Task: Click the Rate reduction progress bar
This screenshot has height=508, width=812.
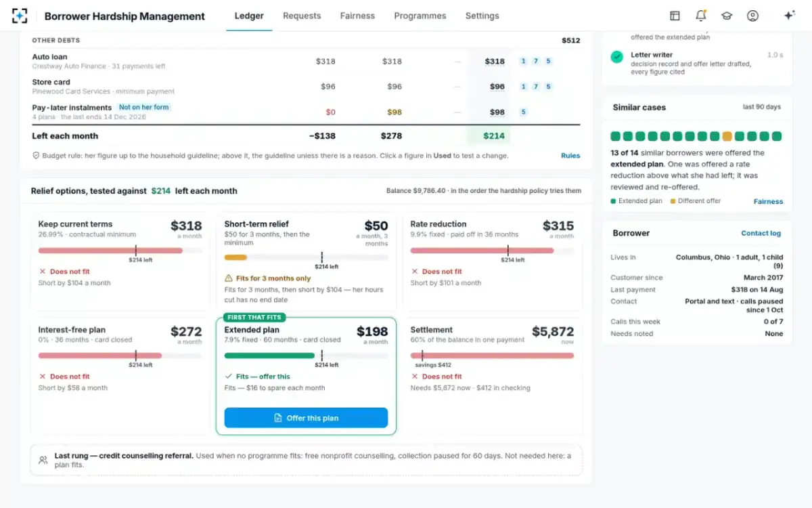Action: point(492,251)
